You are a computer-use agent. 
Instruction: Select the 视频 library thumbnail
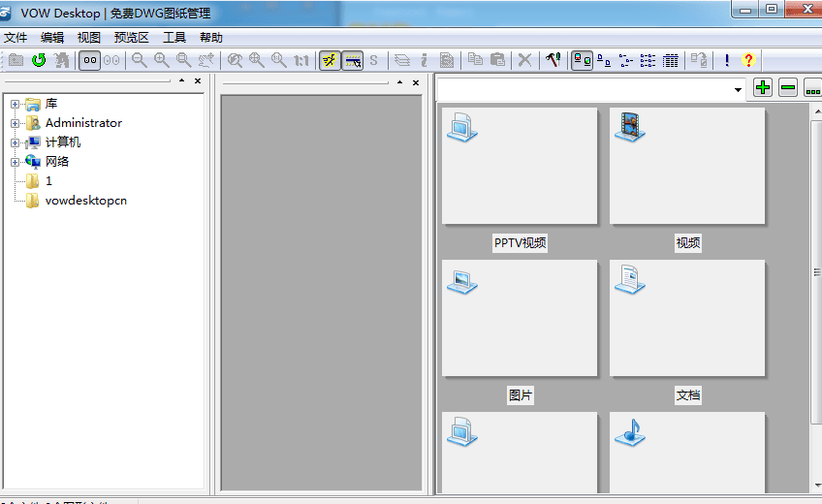tap(687, 166)
